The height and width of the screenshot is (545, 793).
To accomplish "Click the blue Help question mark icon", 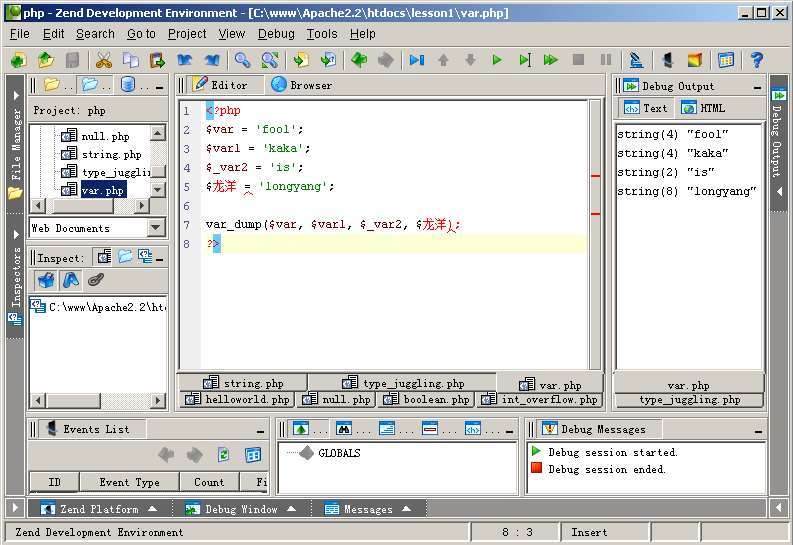I will click(x=757, y=60).
